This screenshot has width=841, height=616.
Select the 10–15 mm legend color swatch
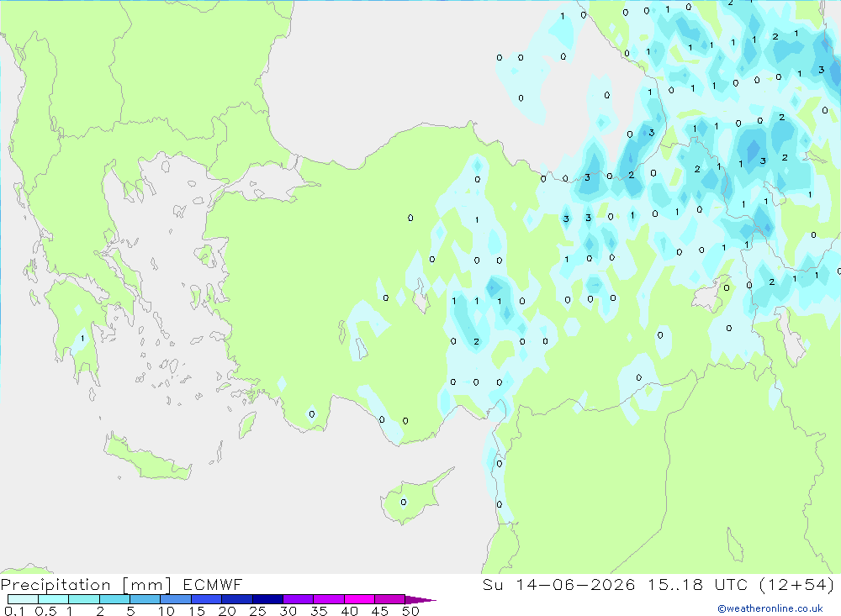pyautogui.click(x=176, y=599)
